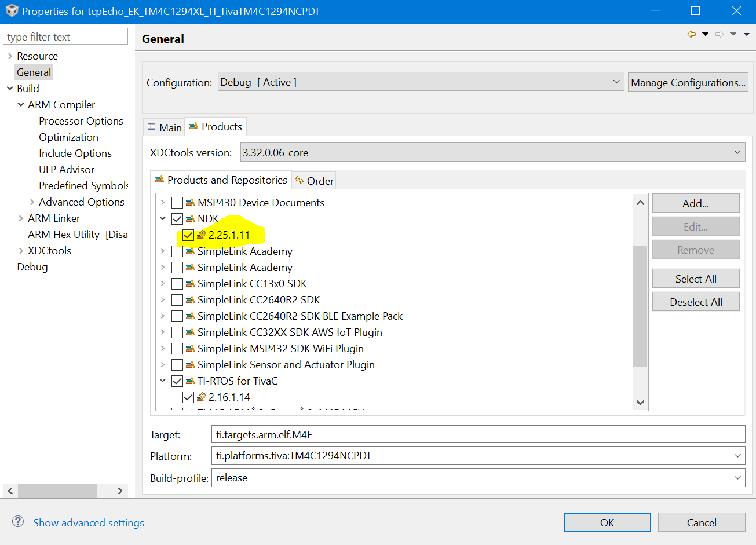Check the SimpleLink MSP432 SDK WiFi Plugin checkbox
The width and height of the screenshot is (756, 545).
177,349
